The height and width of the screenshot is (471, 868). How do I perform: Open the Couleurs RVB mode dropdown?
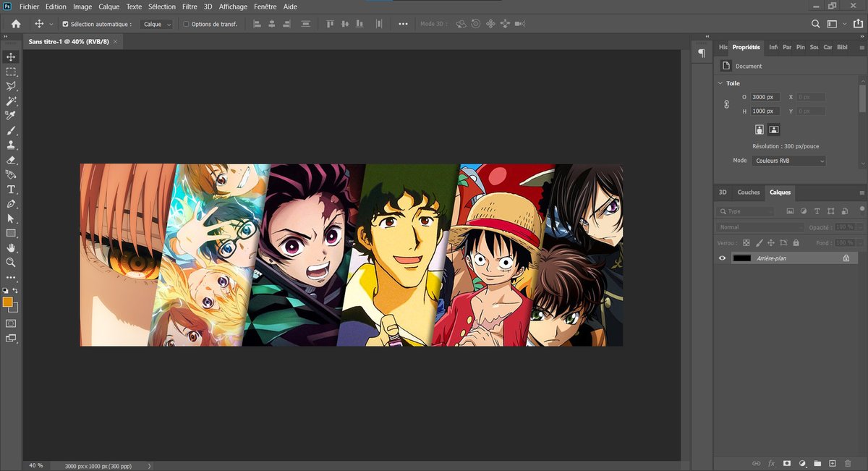788,161
